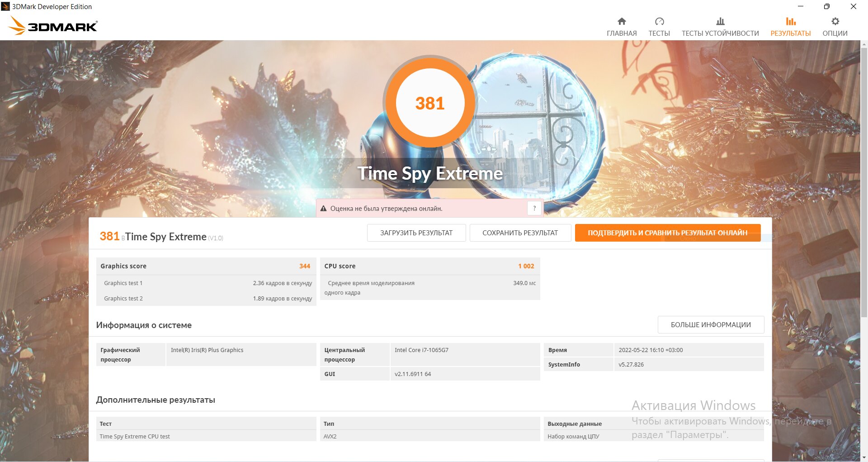This screenshot has height=462, width=868.
Task: Restore down the 3DMark window
Action: click(x=826, y=6)
